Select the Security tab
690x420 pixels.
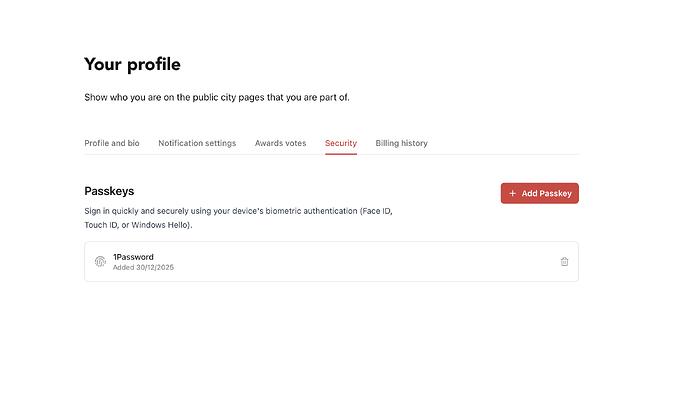(x=341, y=143)
